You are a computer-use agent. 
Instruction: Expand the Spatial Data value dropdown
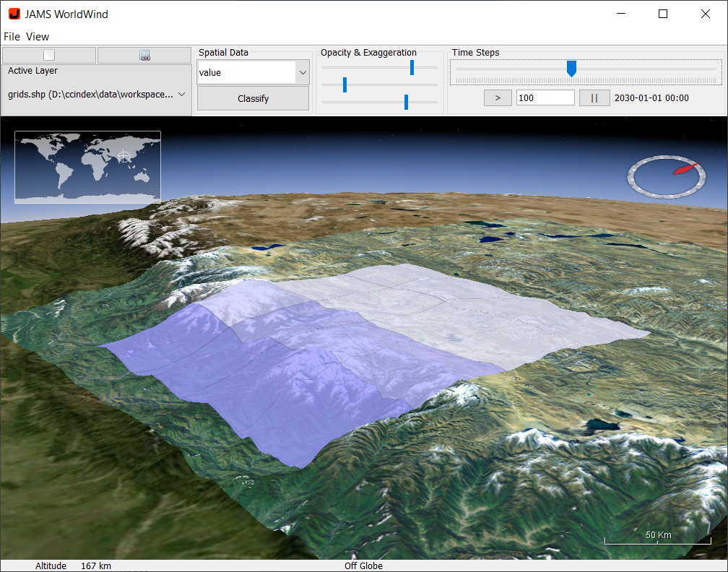(x=303, y=73)
